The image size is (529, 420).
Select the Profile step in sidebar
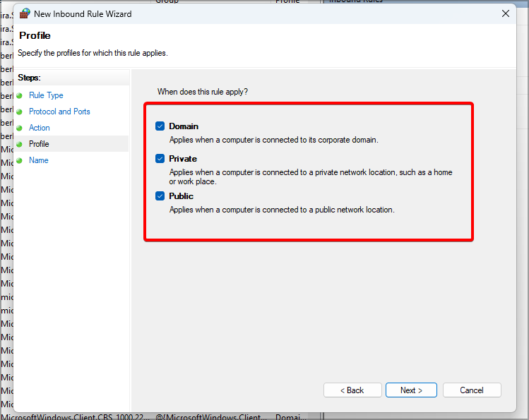pos(39,144)
